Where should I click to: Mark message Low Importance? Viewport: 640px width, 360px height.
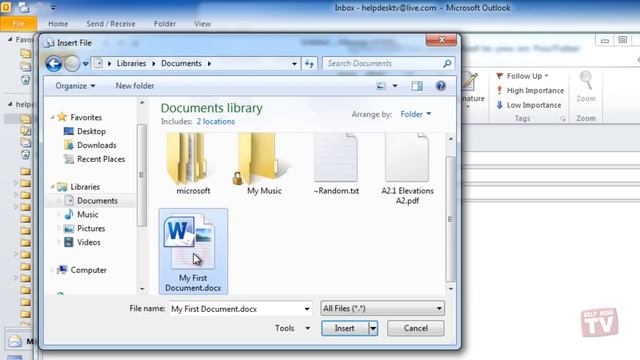pos(528,105)
